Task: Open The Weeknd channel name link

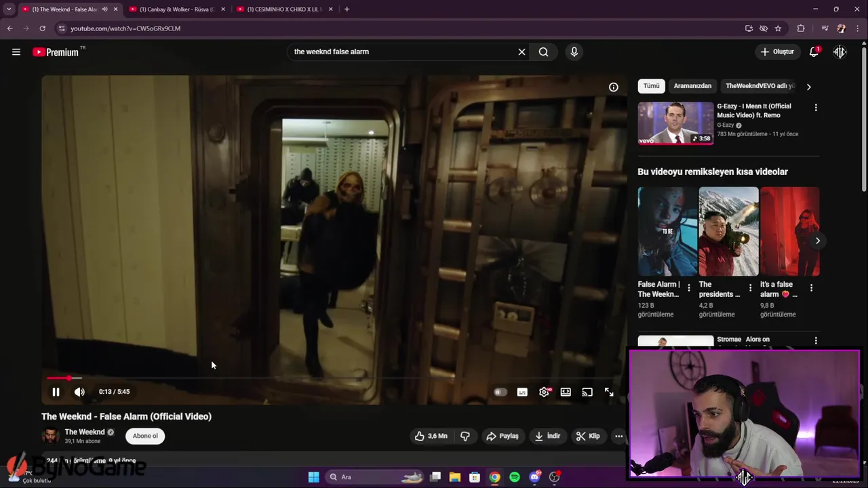Action: point(85,432)
